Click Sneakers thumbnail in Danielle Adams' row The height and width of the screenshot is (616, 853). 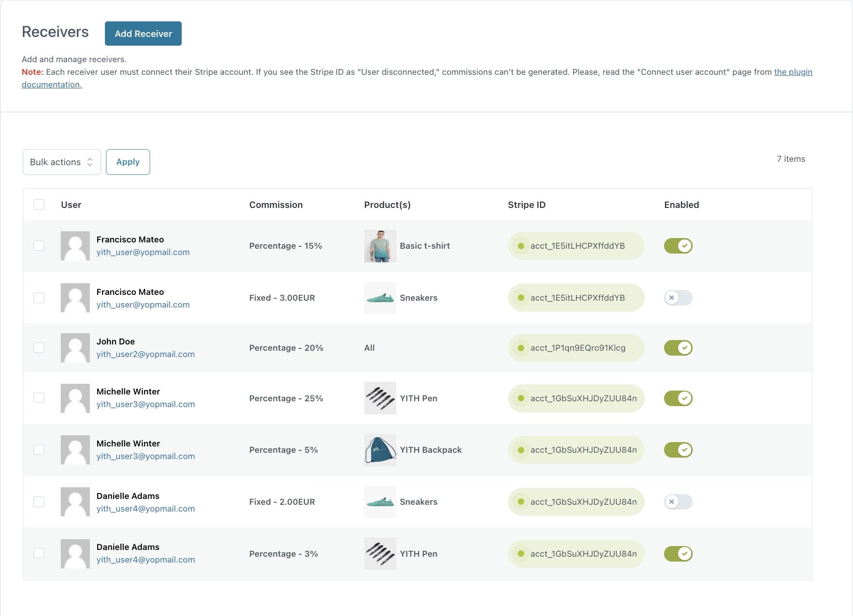click(380, 502)
